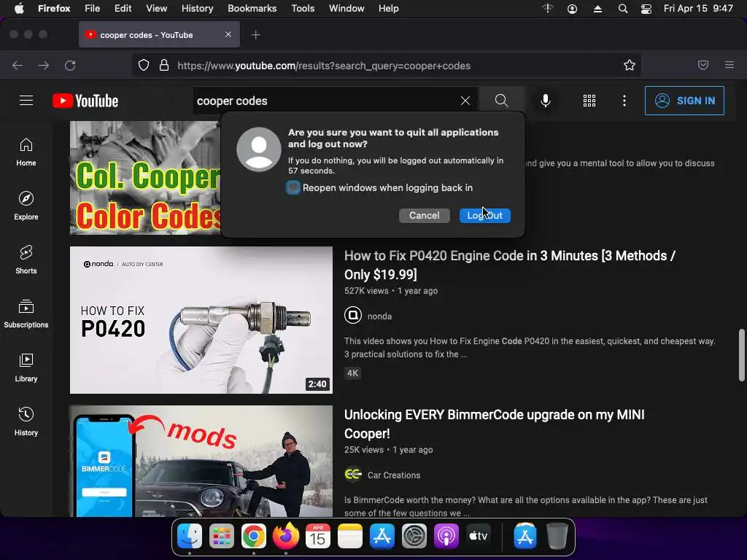Viewport: 747px width, 560px height.
Task: Click the magnifier search button on YouTube
Action: [501, 101]
